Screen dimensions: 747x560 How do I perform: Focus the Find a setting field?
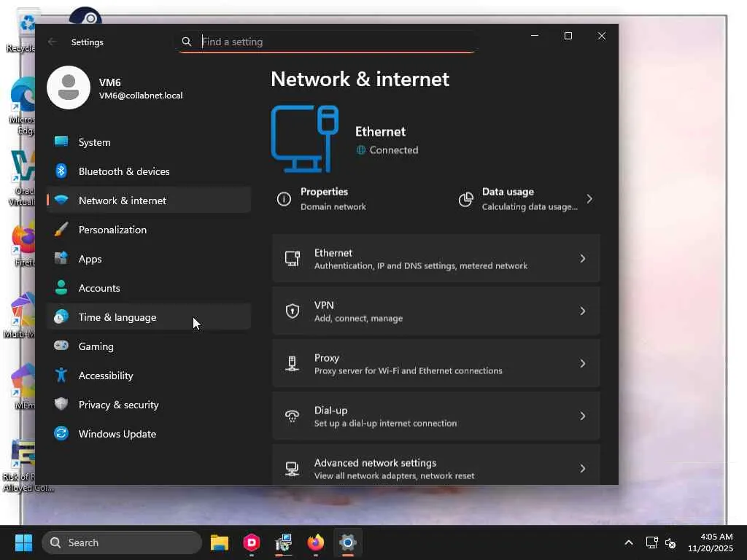coord(327,42)
